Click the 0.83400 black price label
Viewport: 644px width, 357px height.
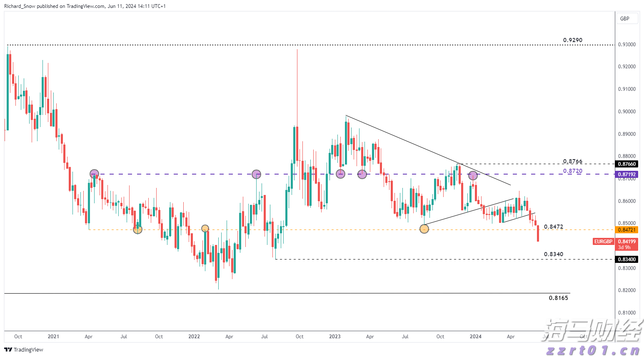pyautogui.click(x=627, y=260)
